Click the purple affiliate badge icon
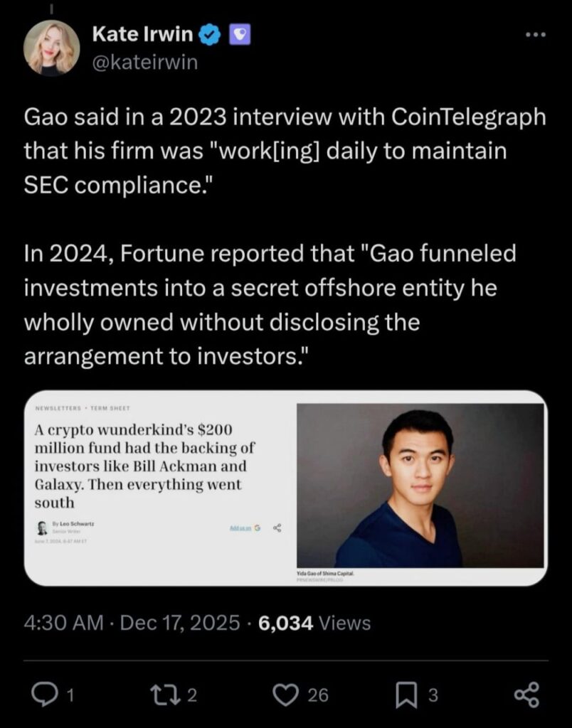The width and height of the screenshot is (572, 728). coord(240,33)
